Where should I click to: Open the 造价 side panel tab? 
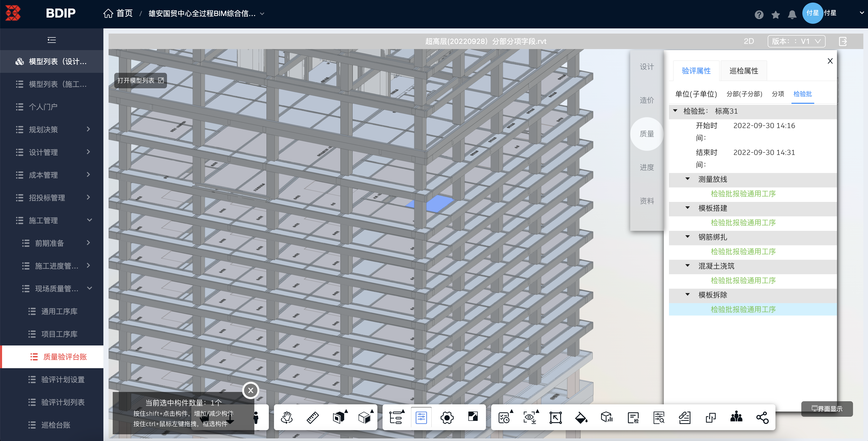point(647,100)
